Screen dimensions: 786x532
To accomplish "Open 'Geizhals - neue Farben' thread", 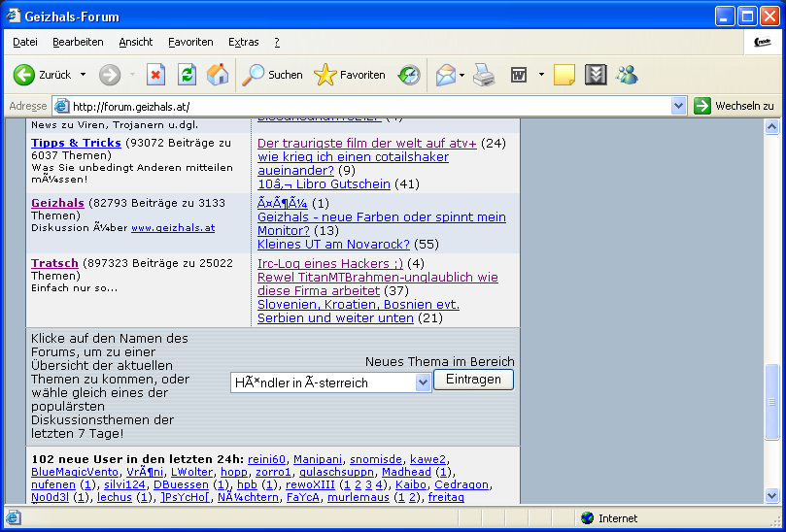I will [x=382, y=223].
